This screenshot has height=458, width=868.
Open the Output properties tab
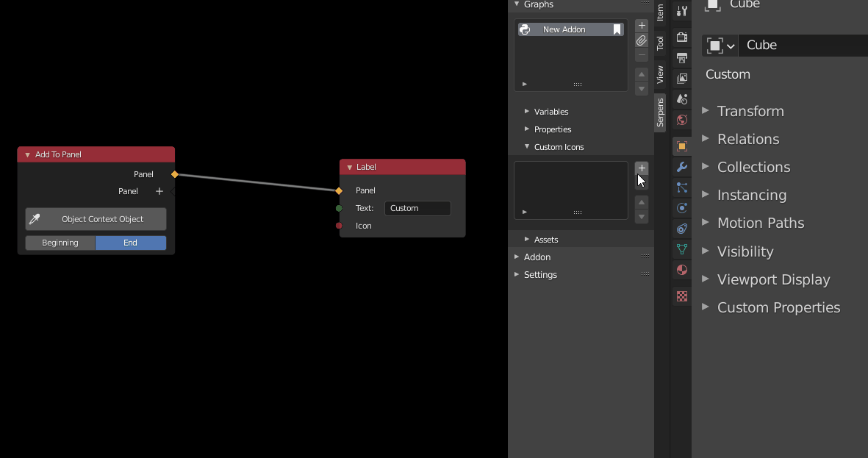[x=681, y=56]
